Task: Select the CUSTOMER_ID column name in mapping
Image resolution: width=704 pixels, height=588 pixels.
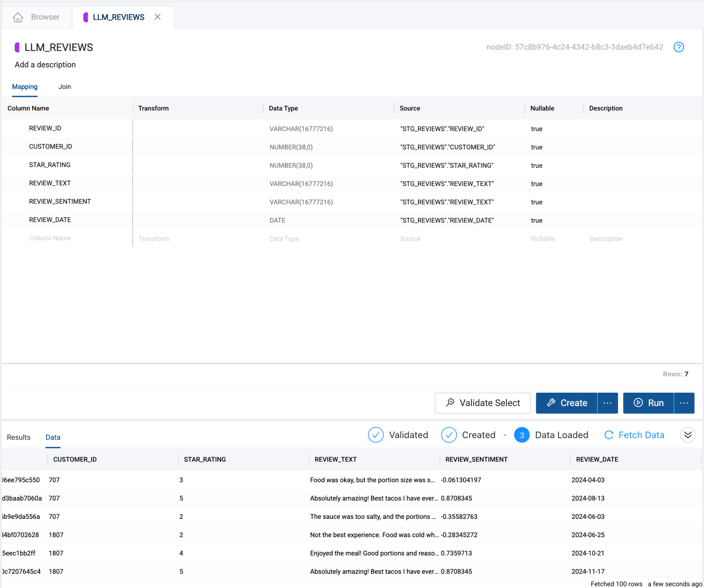Action: point(51,146)
